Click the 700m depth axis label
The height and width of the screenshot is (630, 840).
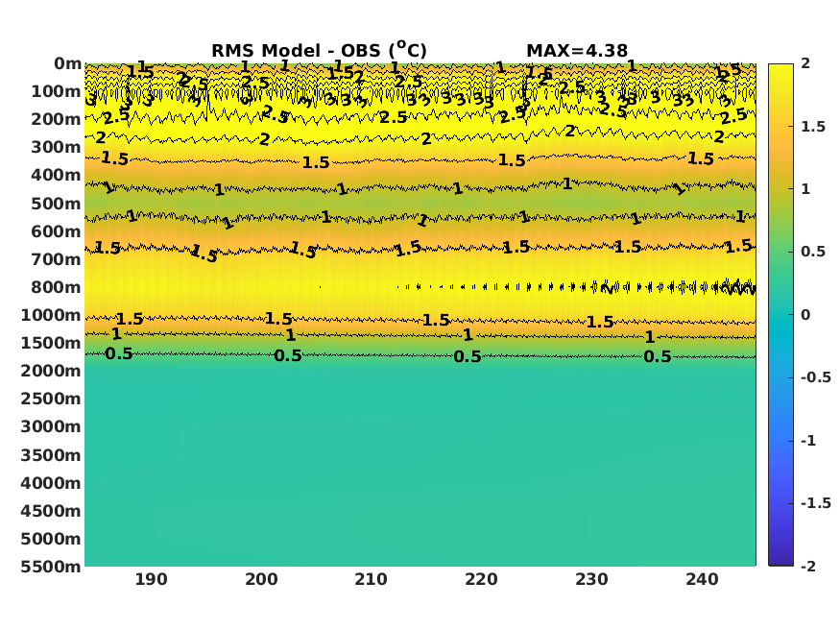point(57,260)
